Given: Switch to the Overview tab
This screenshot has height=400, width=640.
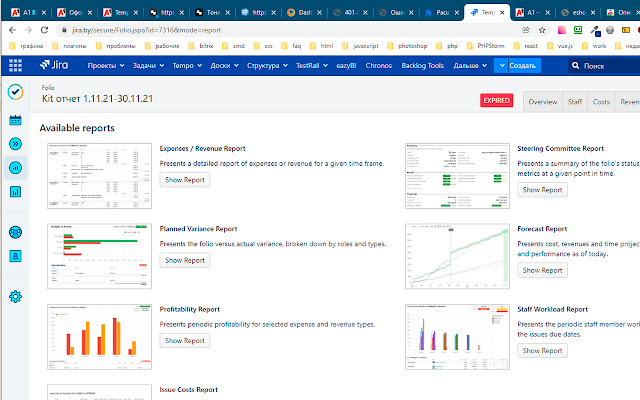Looking at the screenshot, I should (x=542, y=102).
